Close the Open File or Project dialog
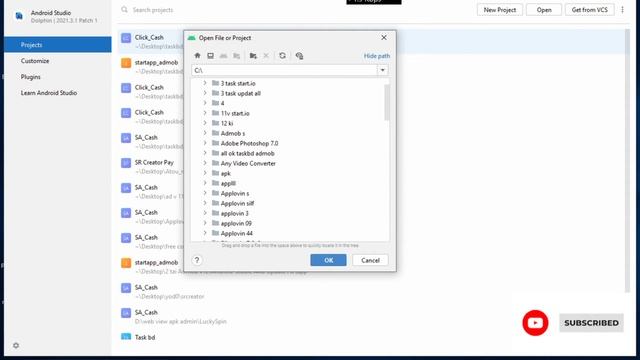Screen dimensions: 640x360 [384, 38]
